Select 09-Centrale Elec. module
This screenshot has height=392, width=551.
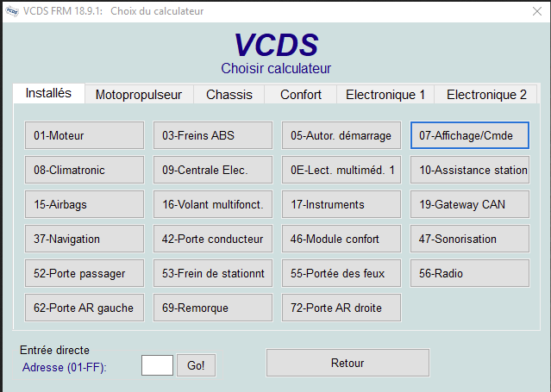[213, 170]
